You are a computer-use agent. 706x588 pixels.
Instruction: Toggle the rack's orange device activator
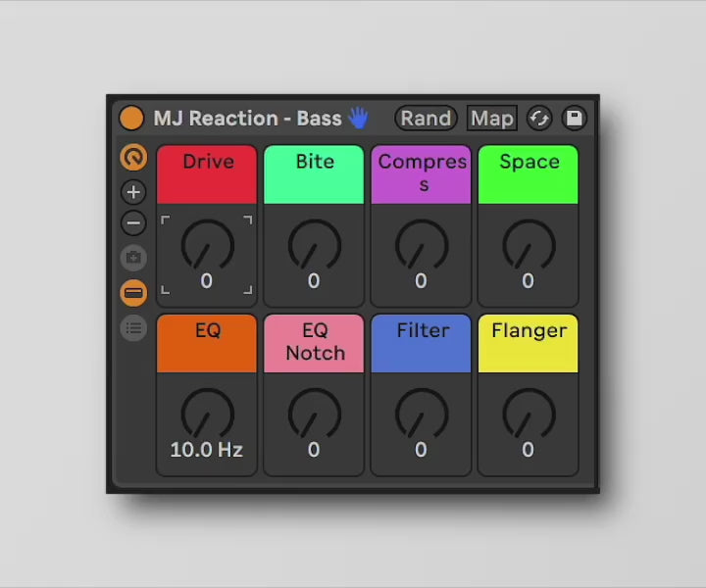point(131,118)
